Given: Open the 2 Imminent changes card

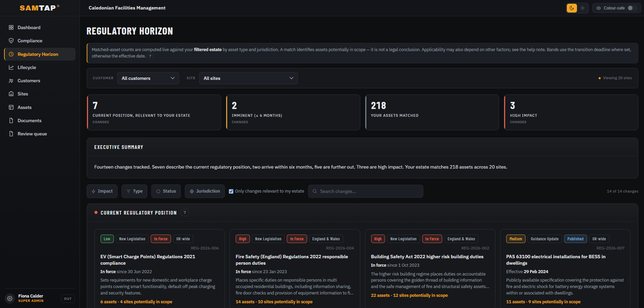Looking at the screenshot, I should [293, 112].
